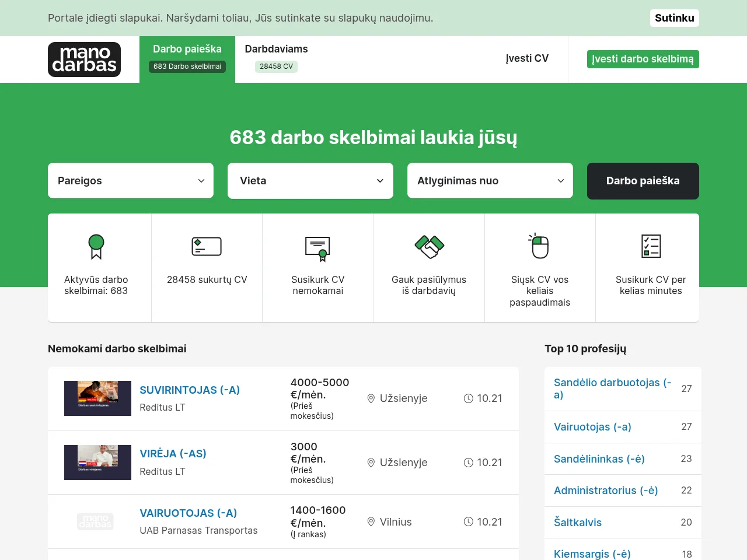Switch to the Darbdaviams tab
This screenshot has height=560, width=747.
click(276, 60)
